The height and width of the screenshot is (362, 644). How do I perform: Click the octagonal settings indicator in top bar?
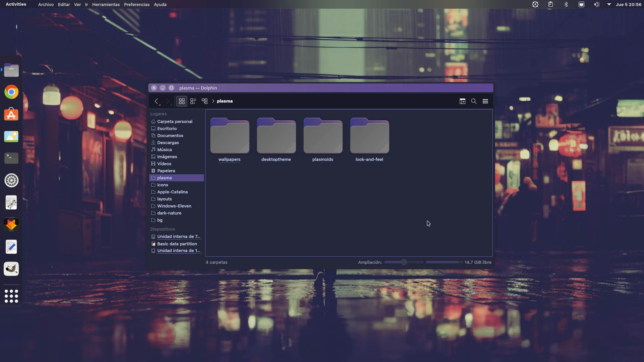[535, 4]
